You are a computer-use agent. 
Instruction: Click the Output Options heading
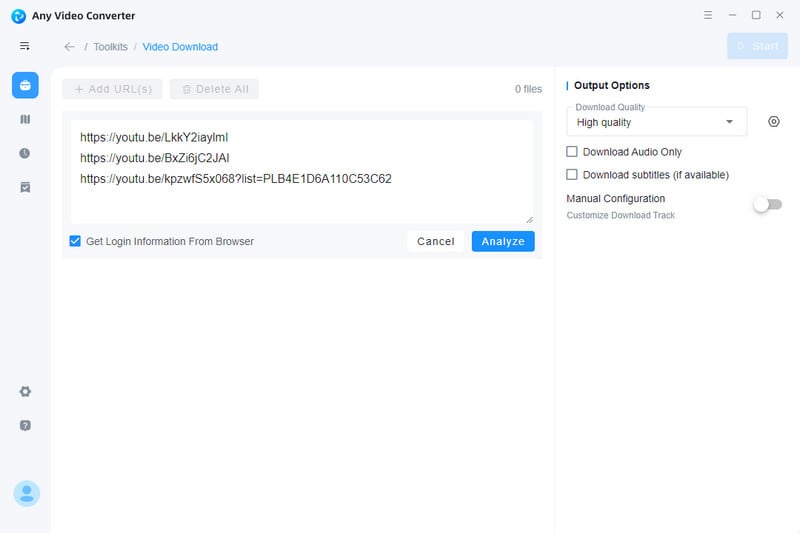click(x=612, y=85)
